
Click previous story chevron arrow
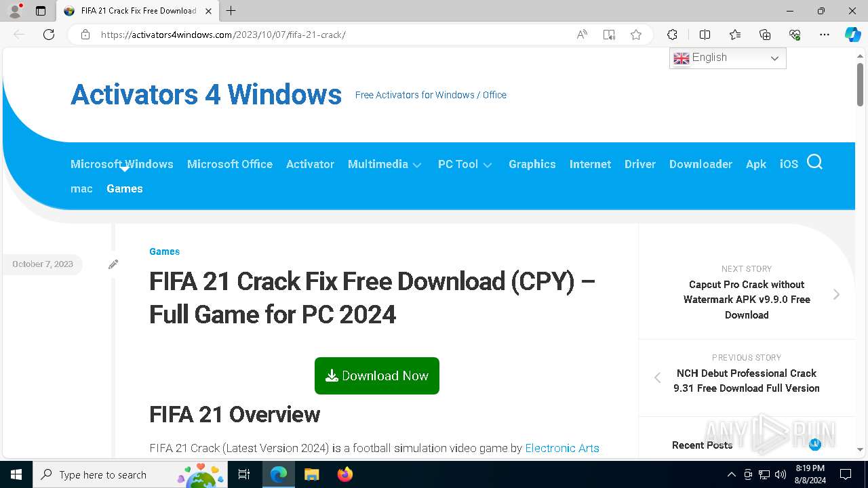657,378
